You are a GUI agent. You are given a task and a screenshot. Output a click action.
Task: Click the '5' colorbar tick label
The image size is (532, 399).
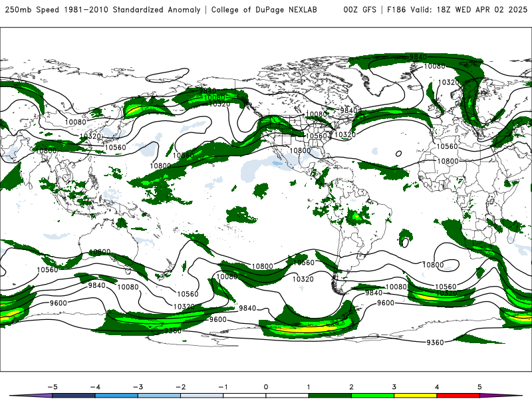479,387
